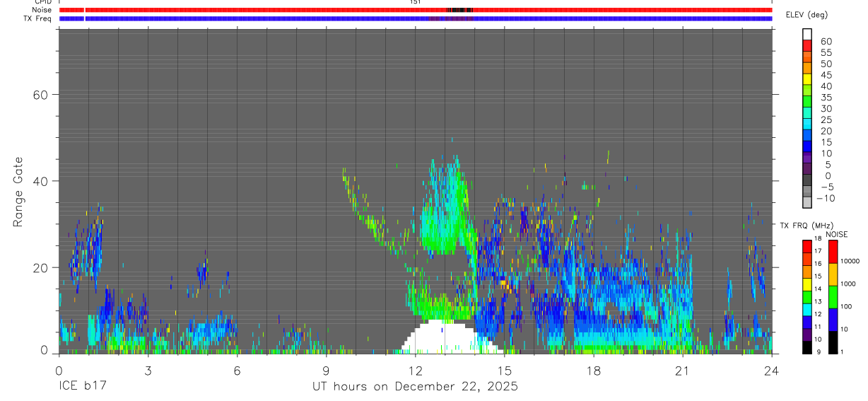
Task: Click the red Noise strip above the plot
Action: pyautogui.click(x=416, y=10)
